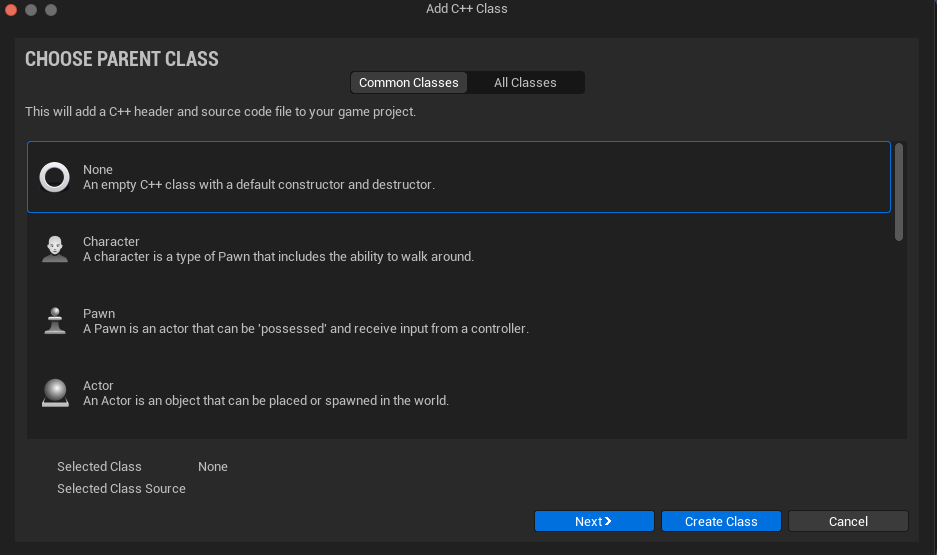Click the Pawn class title
The image size is (937, 555).
[99, 314]
